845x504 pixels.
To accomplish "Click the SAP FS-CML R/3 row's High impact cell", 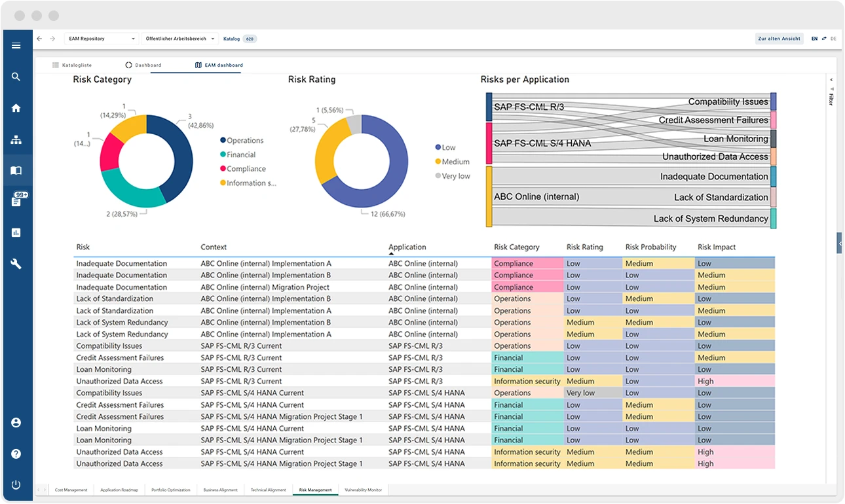I will pyautogui.click(x=735, y=382).
